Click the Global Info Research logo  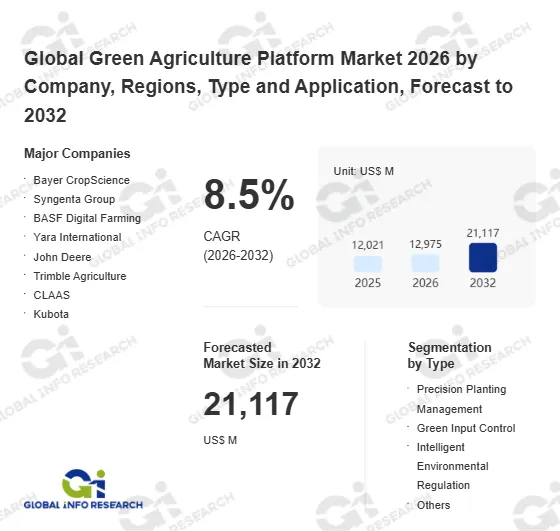[83, 489]
